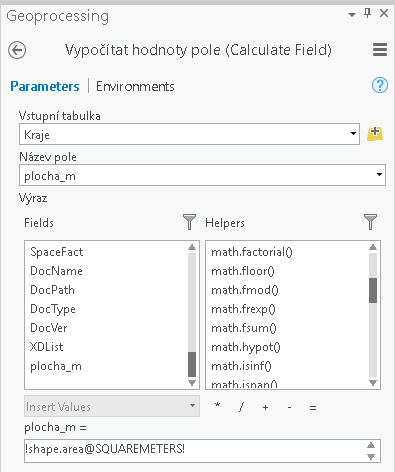The image size is (395, 472).
Task: Filter the Helpers list
Action: pos(370,222)
